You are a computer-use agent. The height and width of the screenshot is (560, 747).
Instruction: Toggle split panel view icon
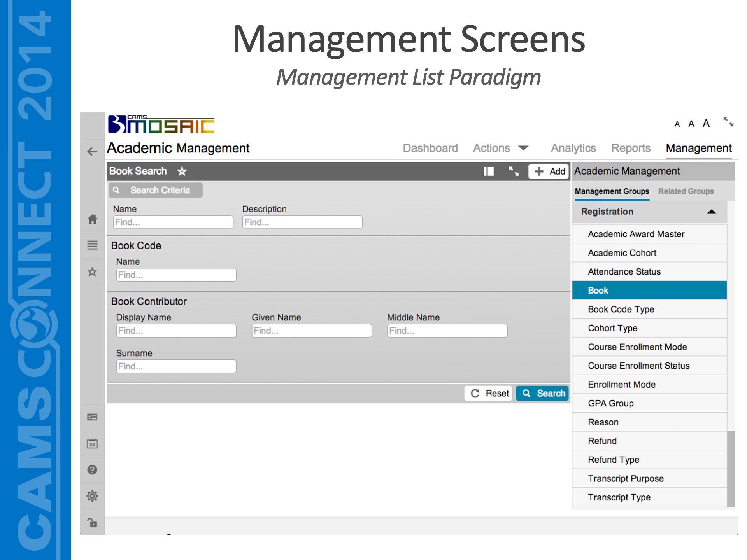(489, 171)
